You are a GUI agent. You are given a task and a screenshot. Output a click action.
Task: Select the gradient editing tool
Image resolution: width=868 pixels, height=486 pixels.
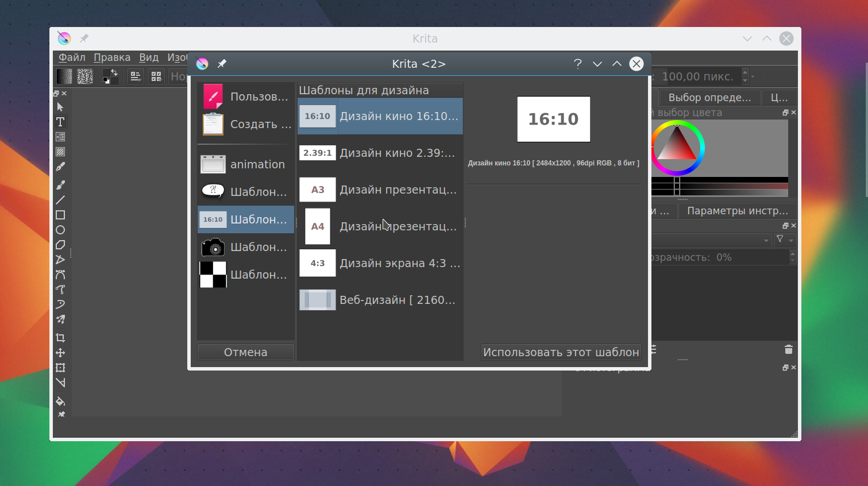coord(60,137)
